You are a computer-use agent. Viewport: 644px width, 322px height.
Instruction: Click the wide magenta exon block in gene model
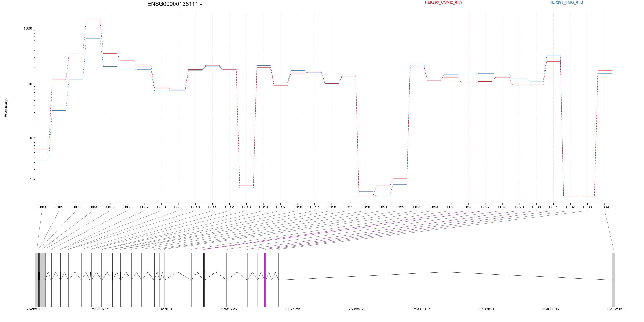click(265, 280)
